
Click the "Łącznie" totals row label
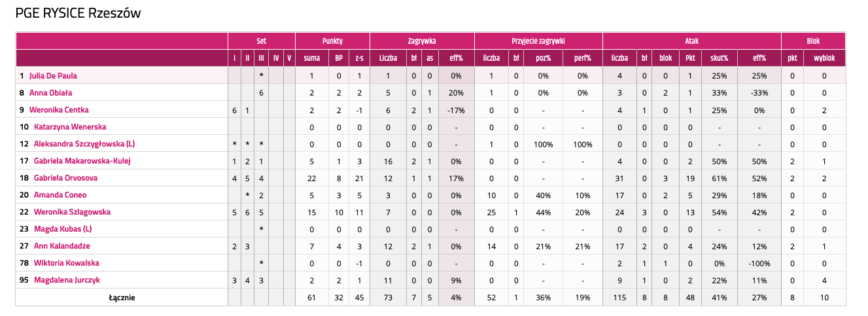[x=122, y=297]
